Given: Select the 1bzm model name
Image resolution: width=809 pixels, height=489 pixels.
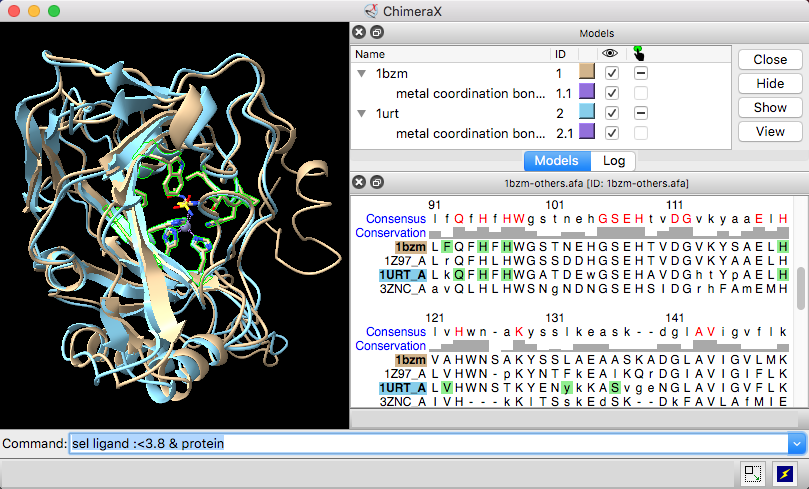Looking at the screenshot, I should (x=392, y=74).
